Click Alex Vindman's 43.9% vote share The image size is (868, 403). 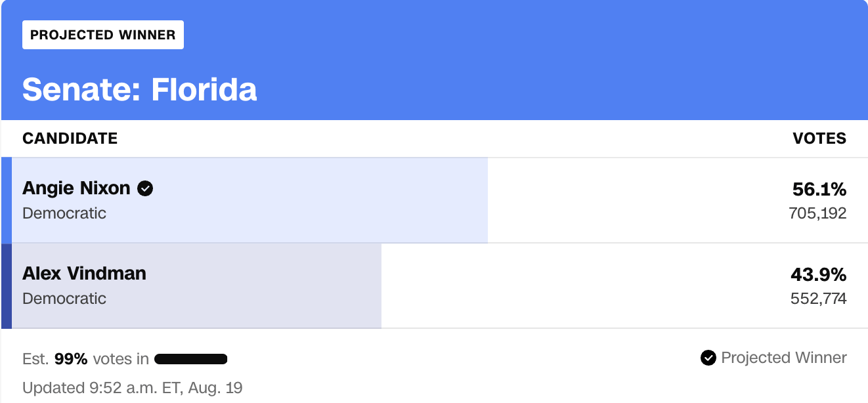click(x=819, y=274)
